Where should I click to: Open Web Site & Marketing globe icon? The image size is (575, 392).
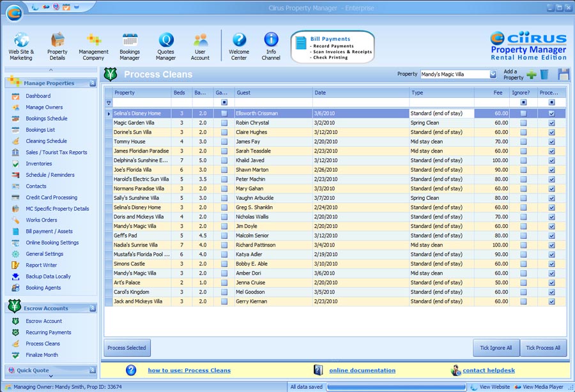(21, 40)
